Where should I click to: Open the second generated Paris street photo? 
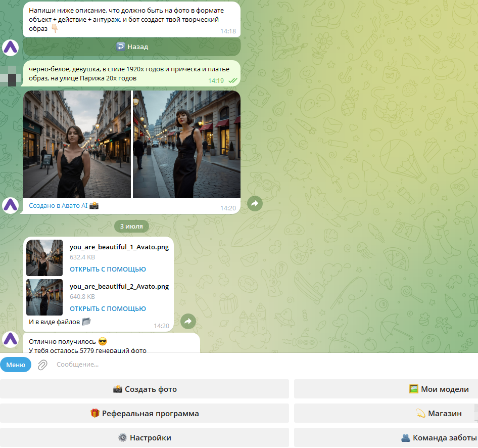point(186,144)
